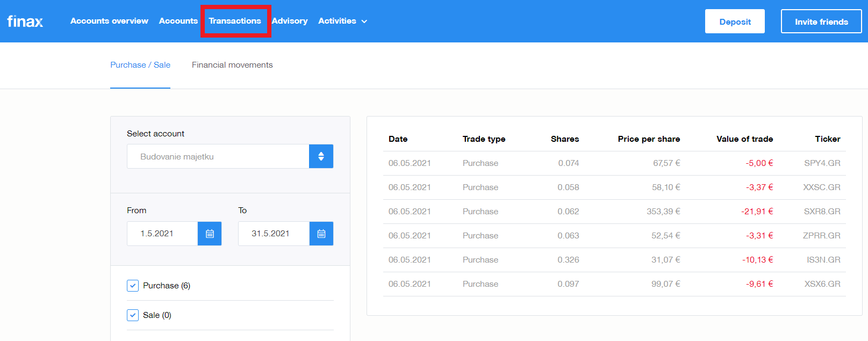The width and height of the screenshot is (868, 341).
Task: Open the From date calendar picker
Action: pos(210,234)
